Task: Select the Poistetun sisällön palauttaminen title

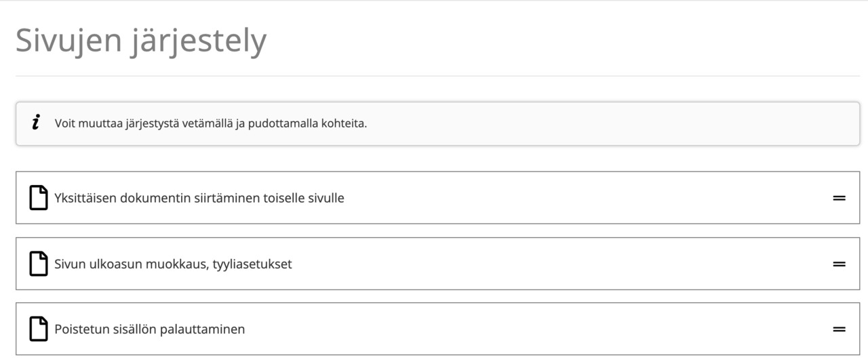Action: 149,329
